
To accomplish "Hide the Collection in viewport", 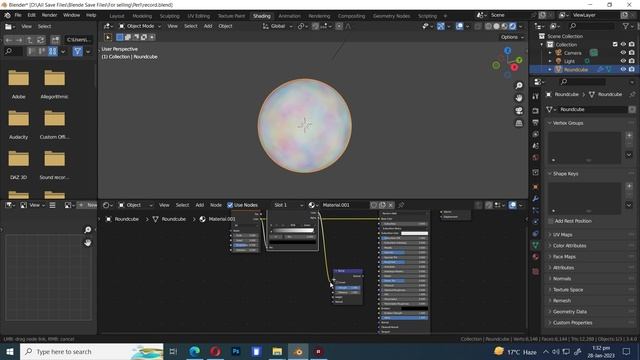I will pyautogui.click(x=623, y=44).
